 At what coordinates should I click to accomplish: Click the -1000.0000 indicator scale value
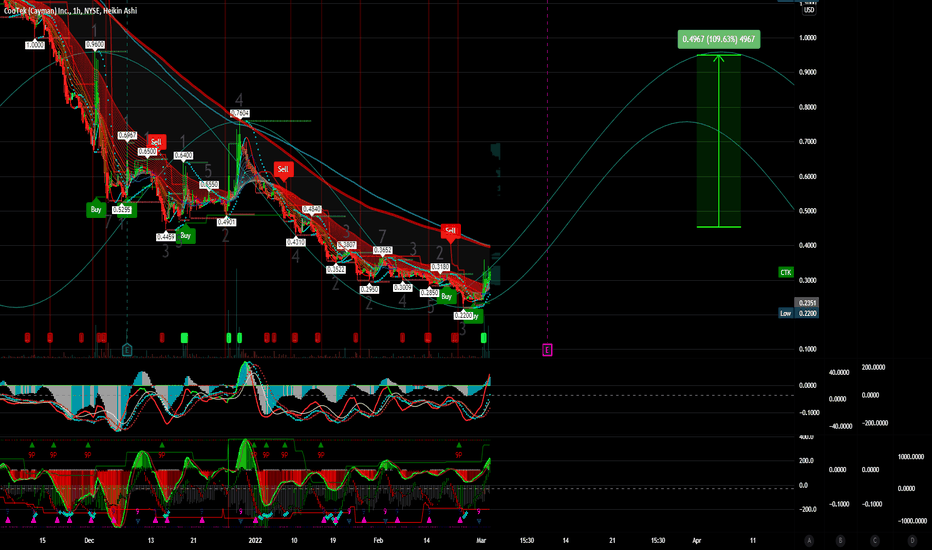[x=912, y=521]
